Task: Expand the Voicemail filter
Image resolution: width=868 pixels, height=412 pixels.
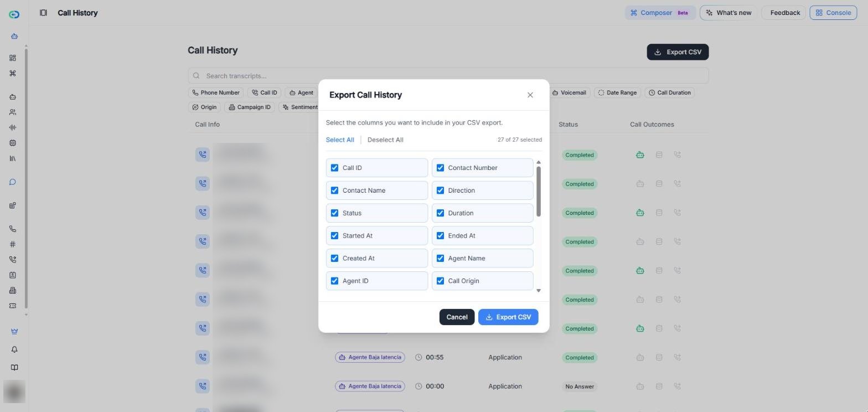Action: click(x=570, y=92)
